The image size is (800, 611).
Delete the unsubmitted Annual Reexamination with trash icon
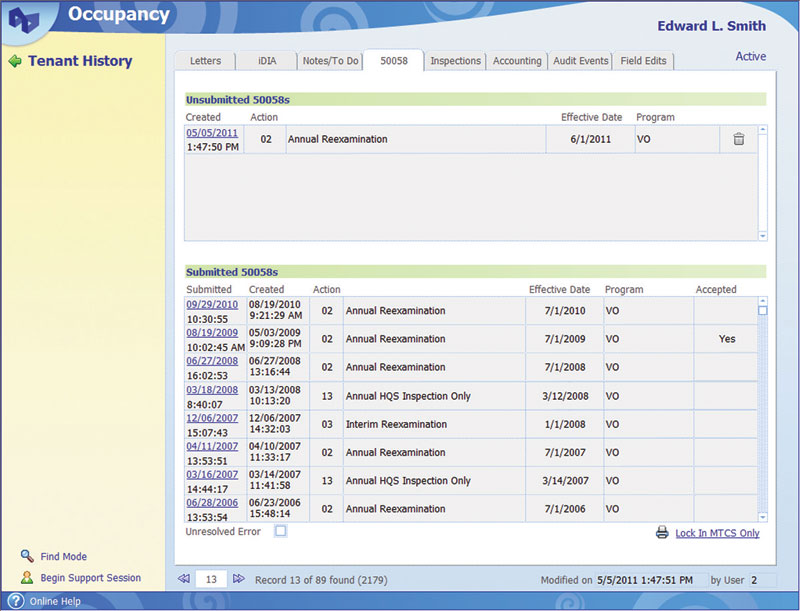tap(738, 139)
